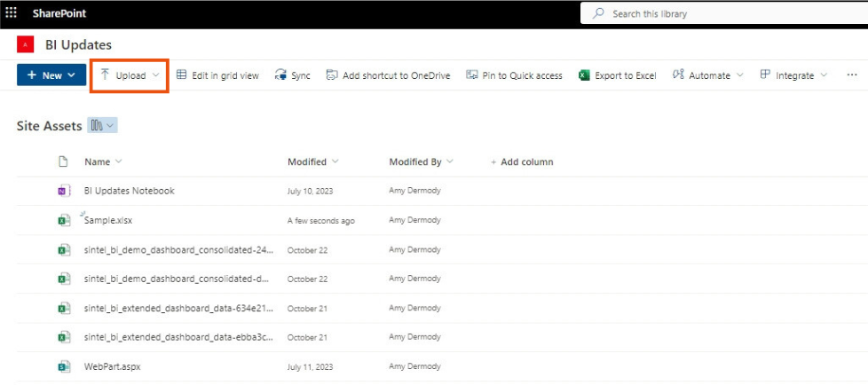This screenshot has height=385, width=868.
Task: Expand the Integrate dropdown menu
Action: click(x=793, y=75)
